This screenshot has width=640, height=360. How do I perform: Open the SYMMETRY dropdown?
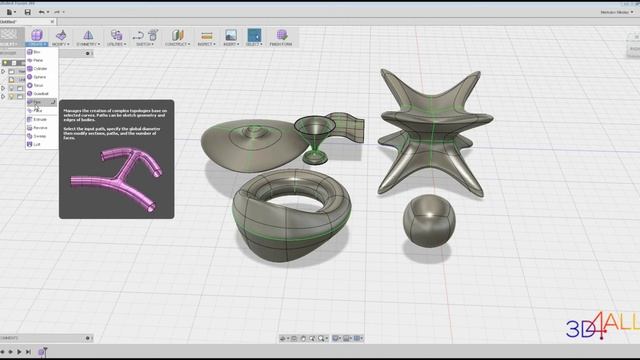(x=88, y=44)
